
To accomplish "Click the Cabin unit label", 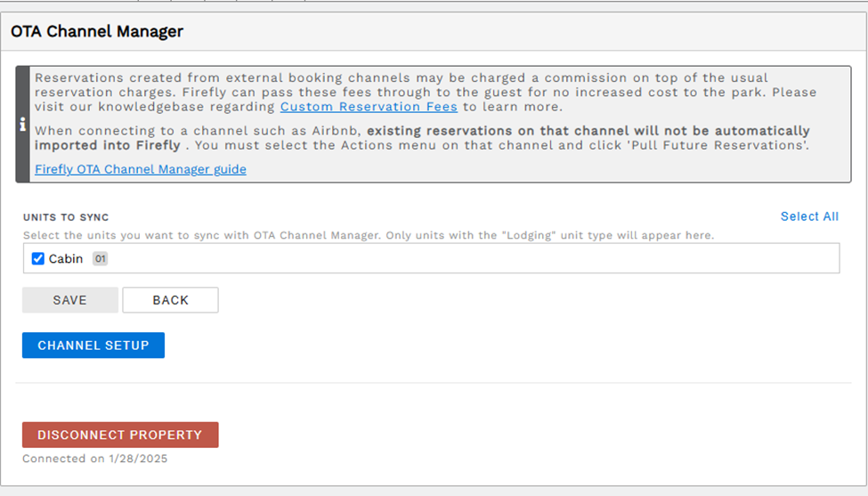I will [66, 258].
